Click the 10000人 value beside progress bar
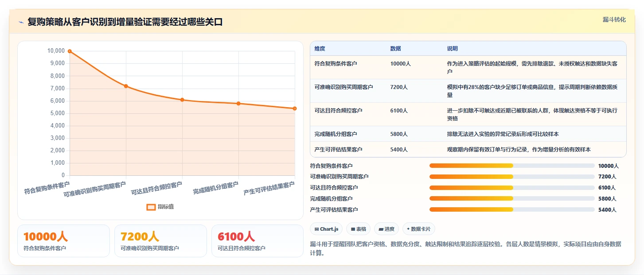Screen dimensions: 644x275 click(609, 166)
